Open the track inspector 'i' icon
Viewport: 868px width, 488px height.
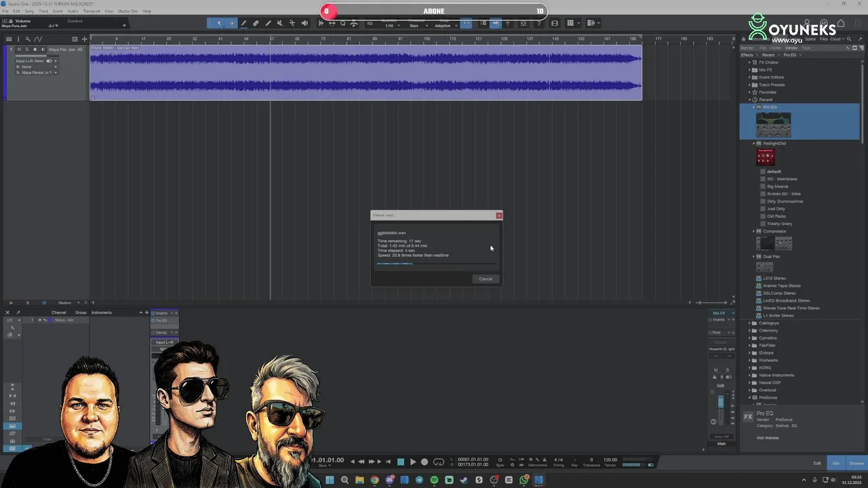[x=18, y=39]
